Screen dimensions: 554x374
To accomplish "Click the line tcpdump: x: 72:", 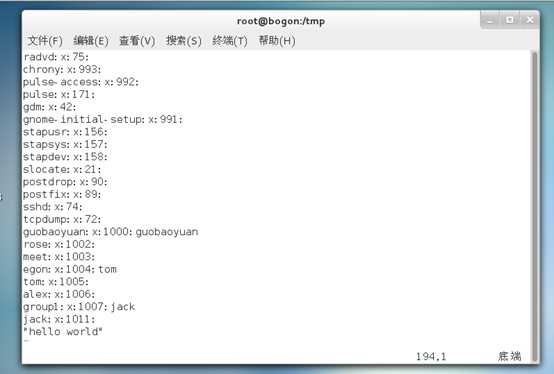I will coord(62,219).
